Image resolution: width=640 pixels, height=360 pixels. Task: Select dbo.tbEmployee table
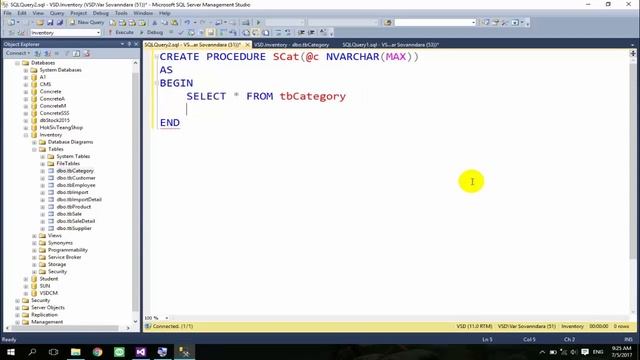point(76,185)
